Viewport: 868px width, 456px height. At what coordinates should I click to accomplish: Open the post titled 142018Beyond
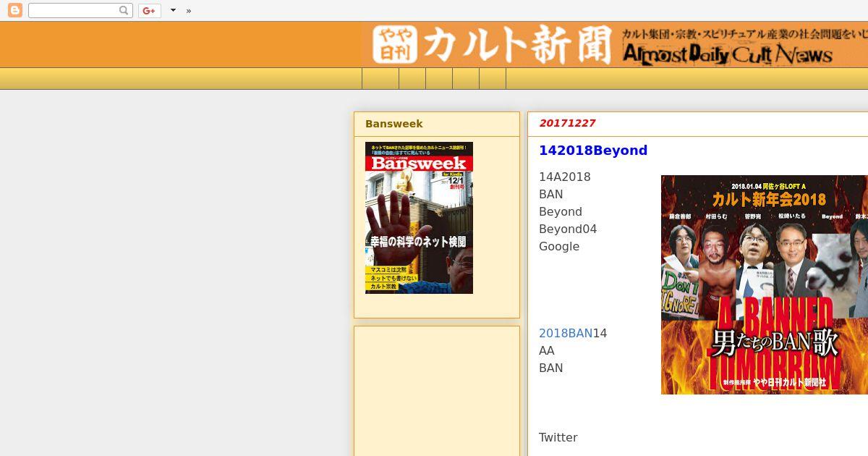(593, 151)
